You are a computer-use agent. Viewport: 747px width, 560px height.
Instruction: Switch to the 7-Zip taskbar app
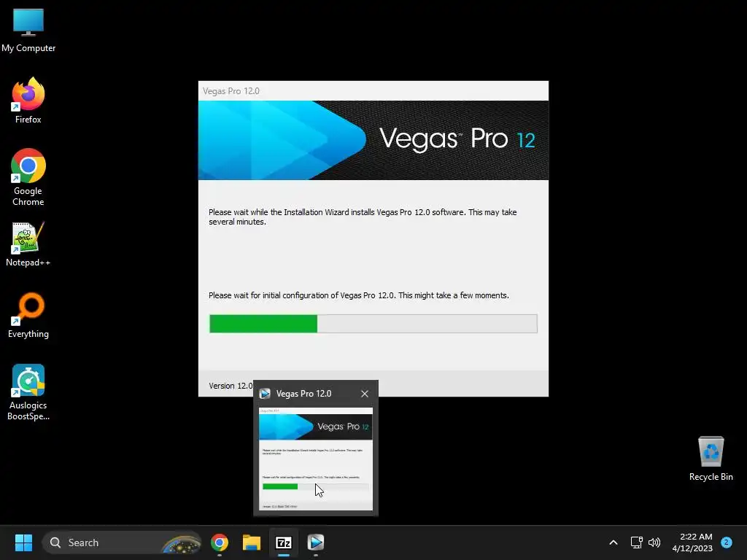pos(284,542)
